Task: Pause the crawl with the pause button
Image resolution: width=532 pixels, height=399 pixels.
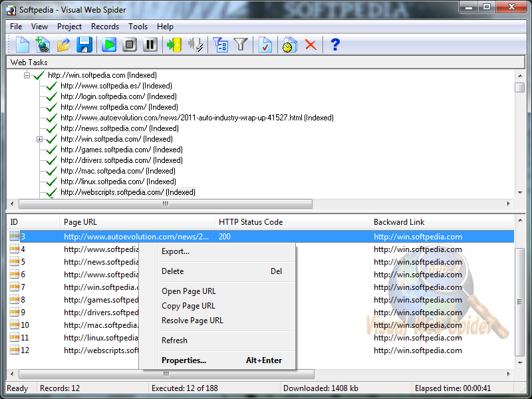Action: 150,45
